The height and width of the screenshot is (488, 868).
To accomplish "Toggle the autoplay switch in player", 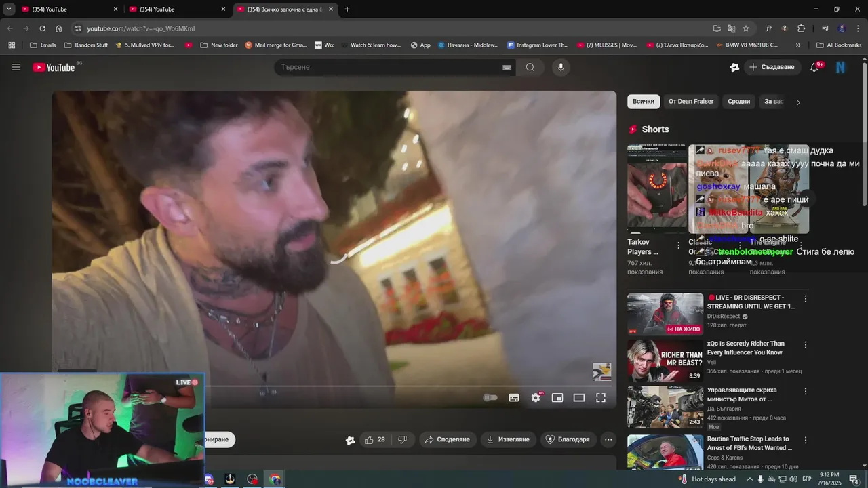I will (490, 398).
